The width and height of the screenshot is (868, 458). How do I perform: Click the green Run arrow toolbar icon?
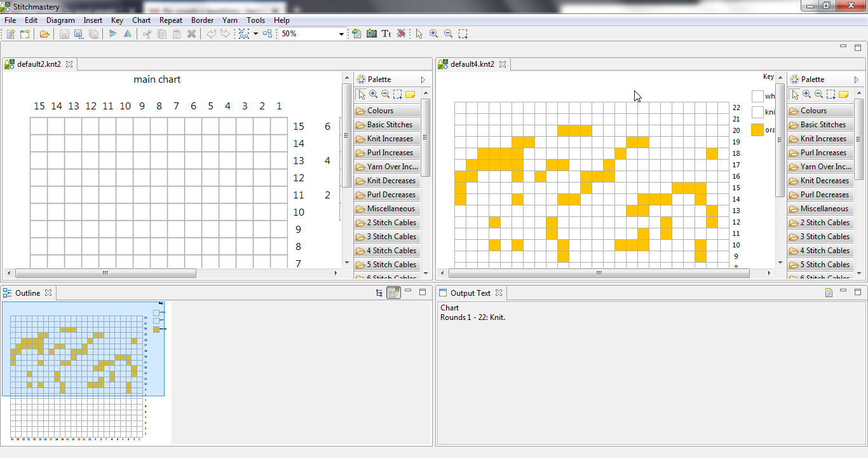pos(112,34)
